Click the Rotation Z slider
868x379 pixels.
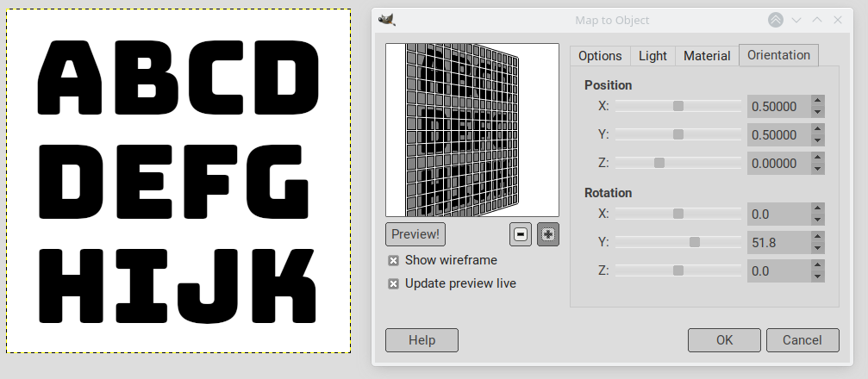pyautogui.click(x=678, y=270)
